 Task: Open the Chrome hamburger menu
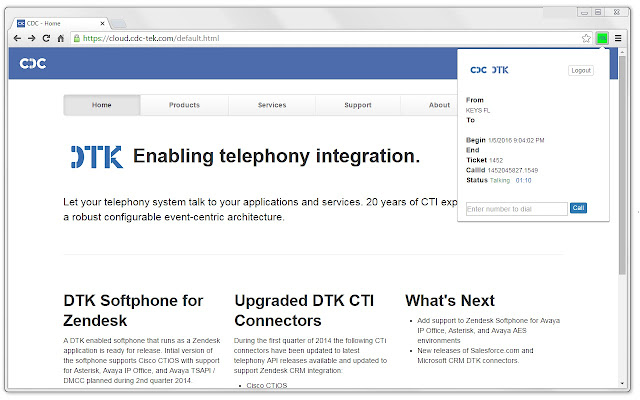pyautogui.click(x=618, y=38)
